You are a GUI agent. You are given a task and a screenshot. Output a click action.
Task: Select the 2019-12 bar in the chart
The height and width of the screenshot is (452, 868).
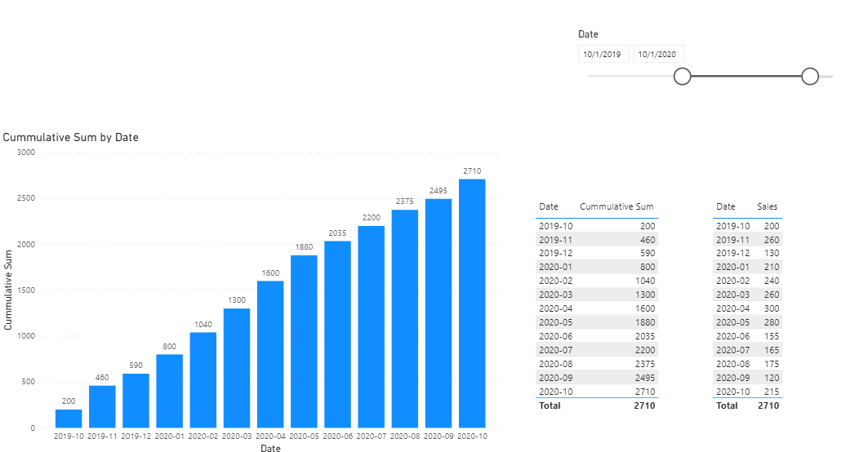point(136,401)
